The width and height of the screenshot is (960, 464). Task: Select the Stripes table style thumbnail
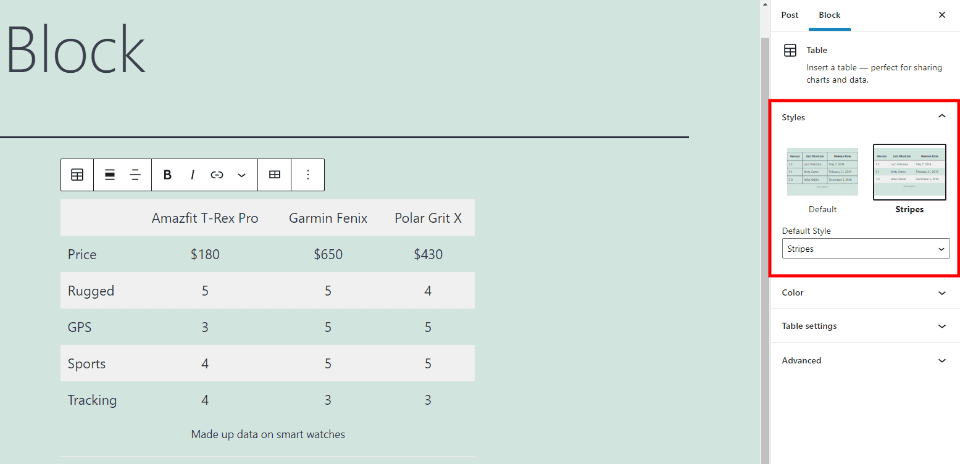point(909,172)
